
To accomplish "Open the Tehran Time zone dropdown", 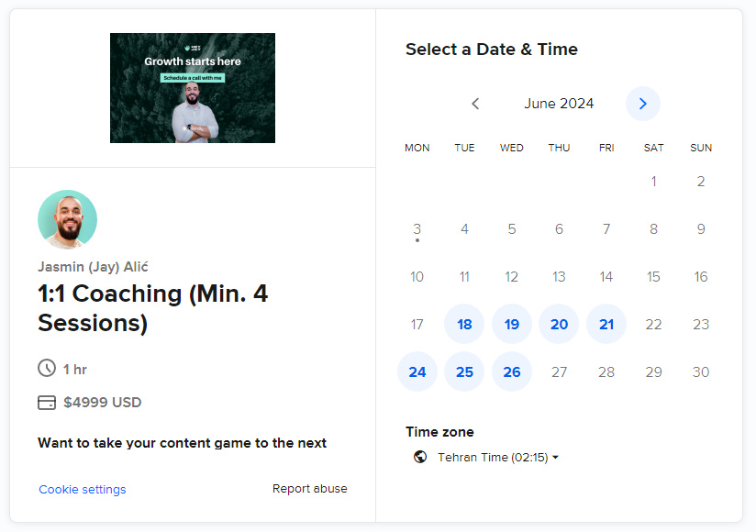I will tap(497, 457).
